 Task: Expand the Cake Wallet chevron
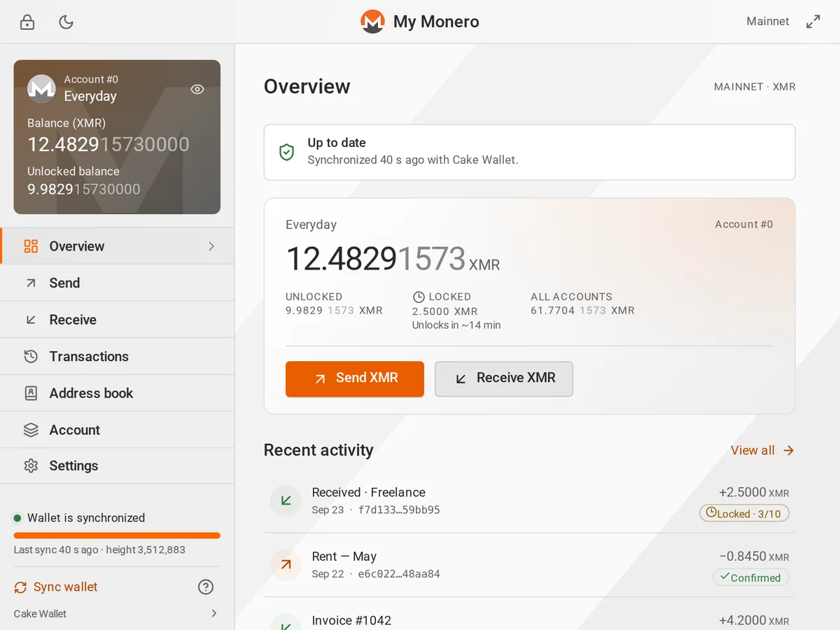214,614
